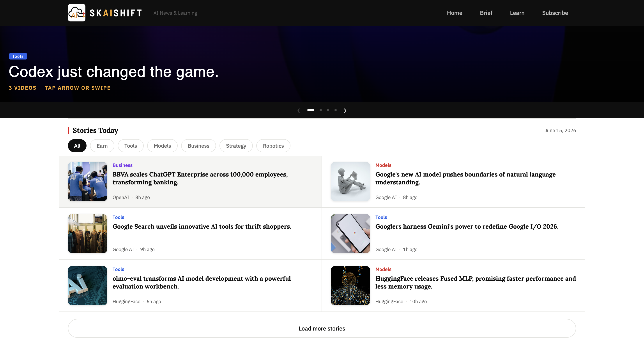Open HuggingFace Fused MLP headline
Viewport: 644px width, 350px height.
coord(476,282)
